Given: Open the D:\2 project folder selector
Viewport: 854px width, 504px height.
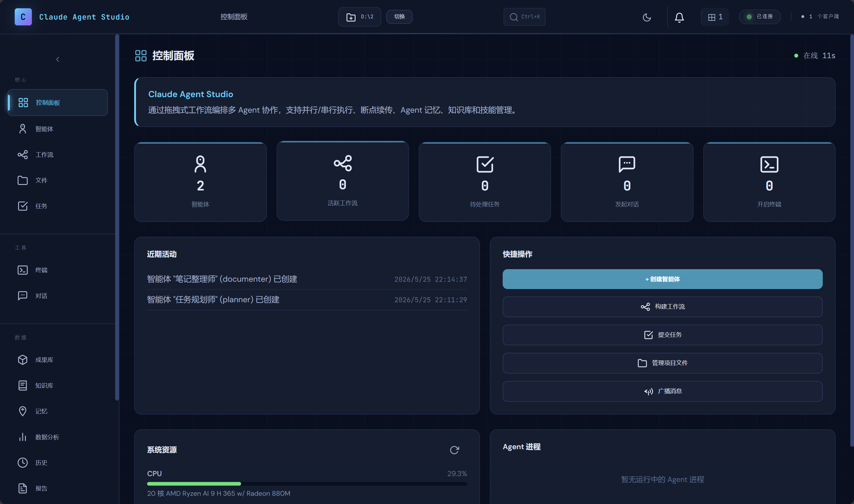Looking at the screenshot, I should click(359, 17).
